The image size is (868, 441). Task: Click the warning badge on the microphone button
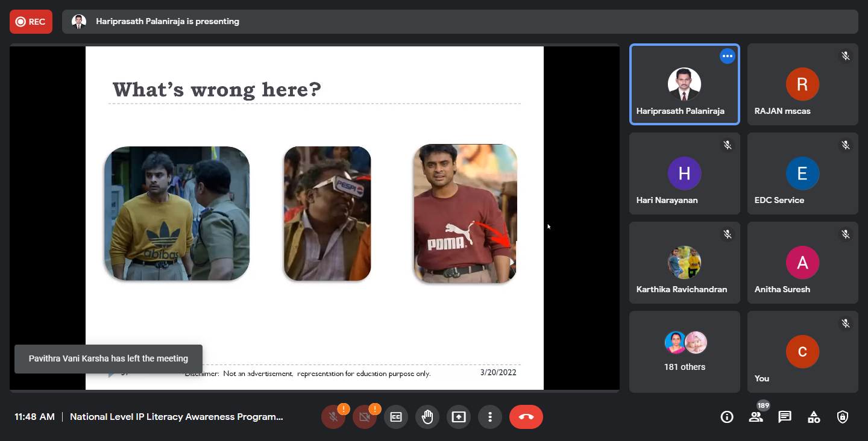[344, 409]
